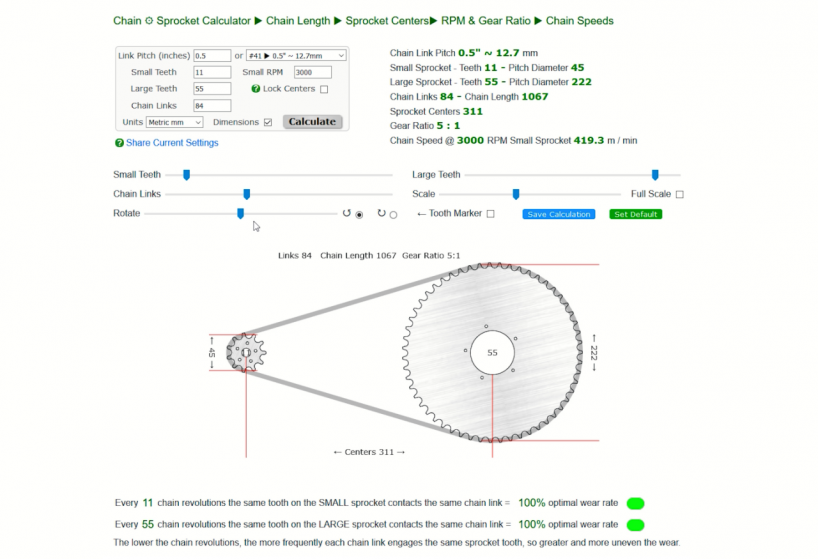The image size is (818, 559).
Task: Open the Units Metric mm dropdown
Action: pyautogui.click(x=174, y=122)
